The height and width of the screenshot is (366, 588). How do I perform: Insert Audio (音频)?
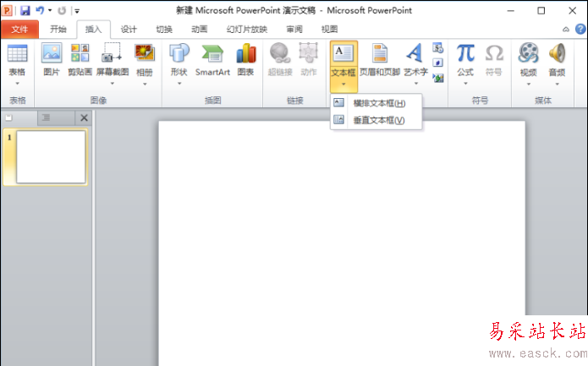557,52
